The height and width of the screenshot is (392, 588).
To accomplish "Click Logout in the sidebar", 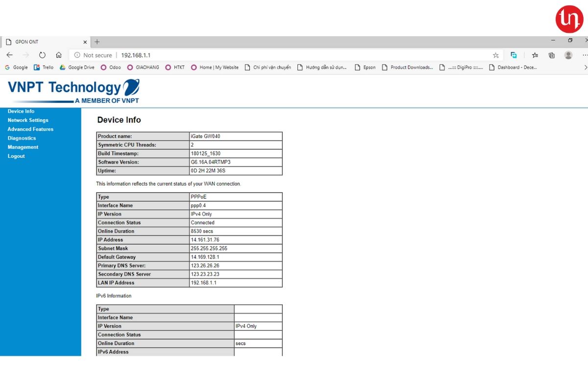I will tap(16, 156).
